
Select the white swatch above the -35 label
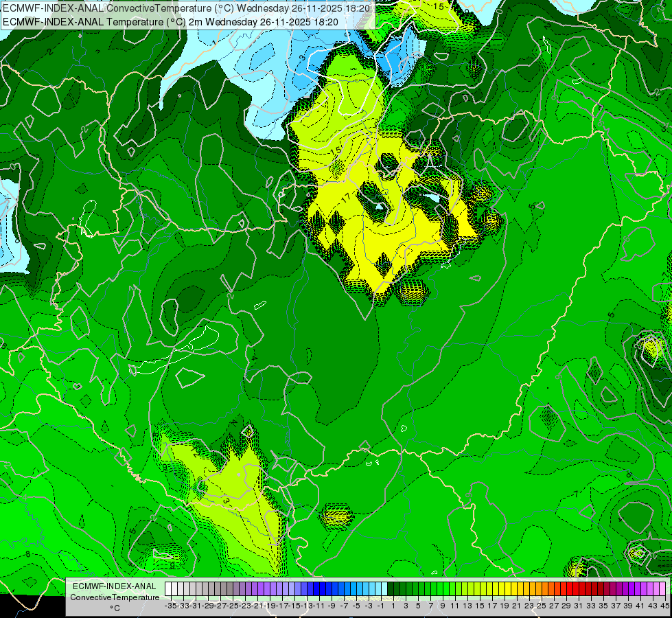pos(168,588)
